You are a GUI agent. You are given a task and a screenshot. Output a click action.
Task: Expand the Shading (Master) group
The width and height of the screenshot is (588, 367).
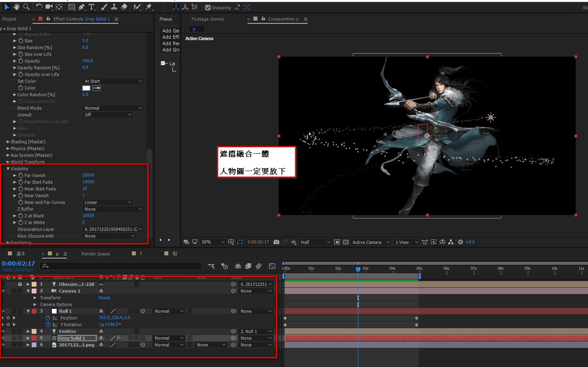(x=8, y=142)
